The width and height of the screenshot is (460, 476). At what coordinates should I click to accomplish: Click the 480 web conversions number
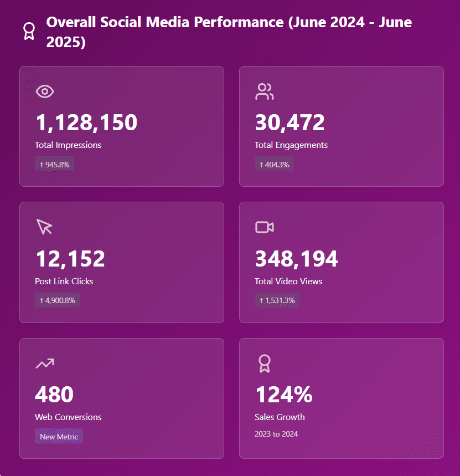(x=54, y=395)
